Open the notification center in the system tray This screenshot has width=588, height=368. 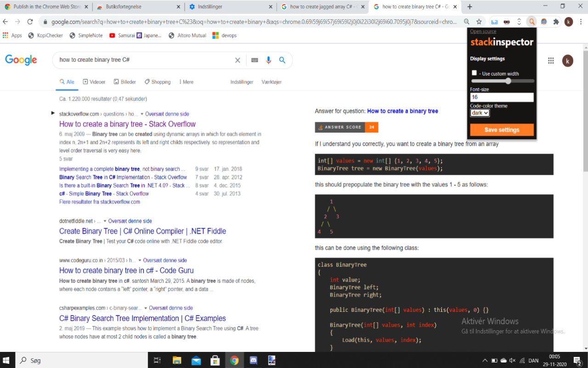tap(578, 360)
